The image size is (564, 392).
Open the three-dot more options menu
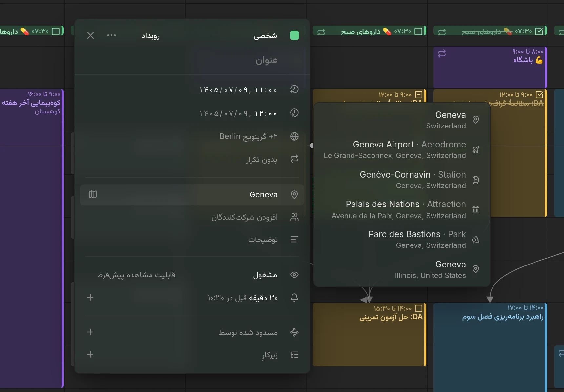click(x=111, y=35)
